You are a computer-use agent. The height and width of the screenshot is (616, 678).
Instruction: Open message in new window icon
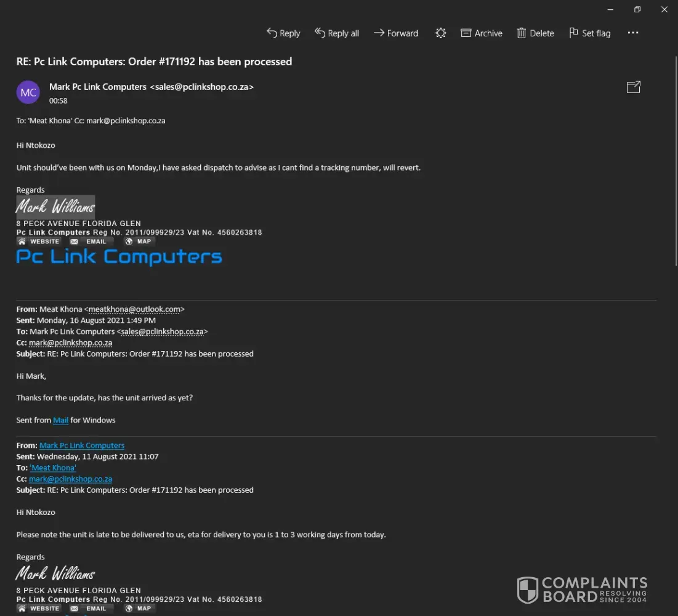633,87
